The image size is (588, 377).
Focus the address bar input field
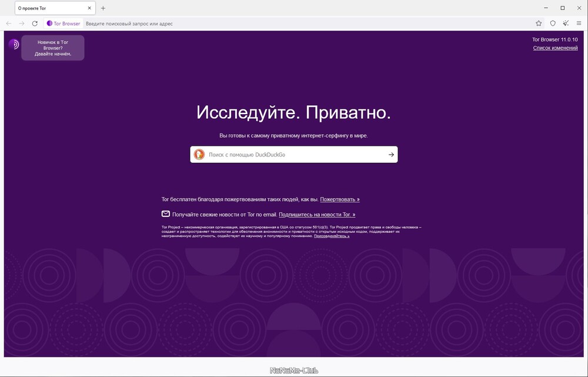294,24
